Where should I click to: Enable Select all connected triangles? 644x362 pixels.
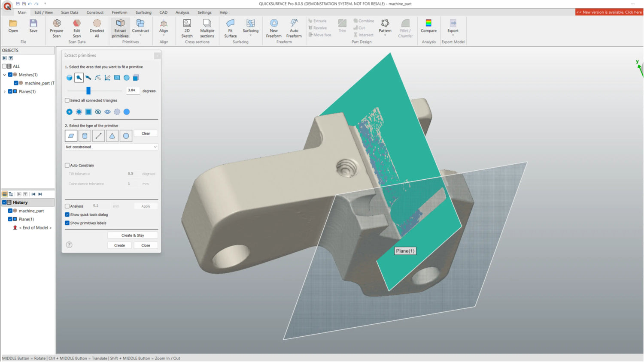point(67,100)
